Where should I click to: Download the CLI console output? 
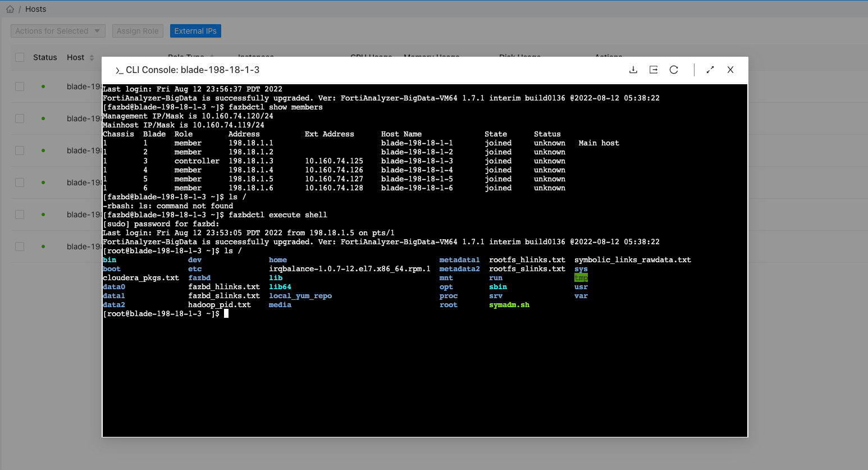click(x=633, y=70)
